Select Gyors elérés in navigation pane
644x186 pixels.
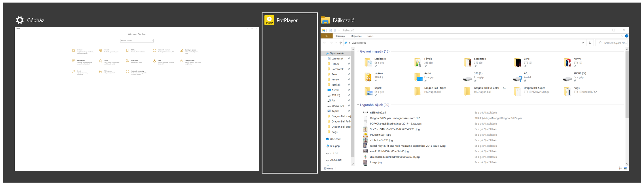click(x=336, y=53)
